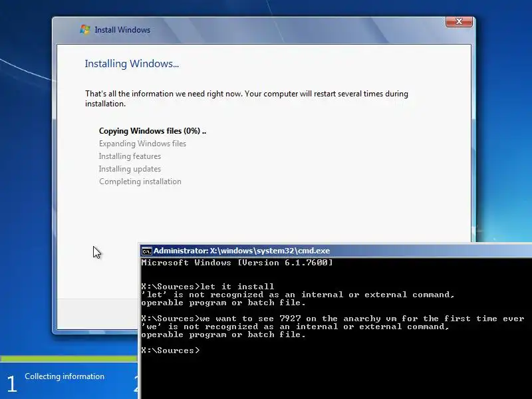This screenshot has height=399, width=532.
Task: Click the last 'X:\Sources>' prompt line
Action: click(171, 350)
